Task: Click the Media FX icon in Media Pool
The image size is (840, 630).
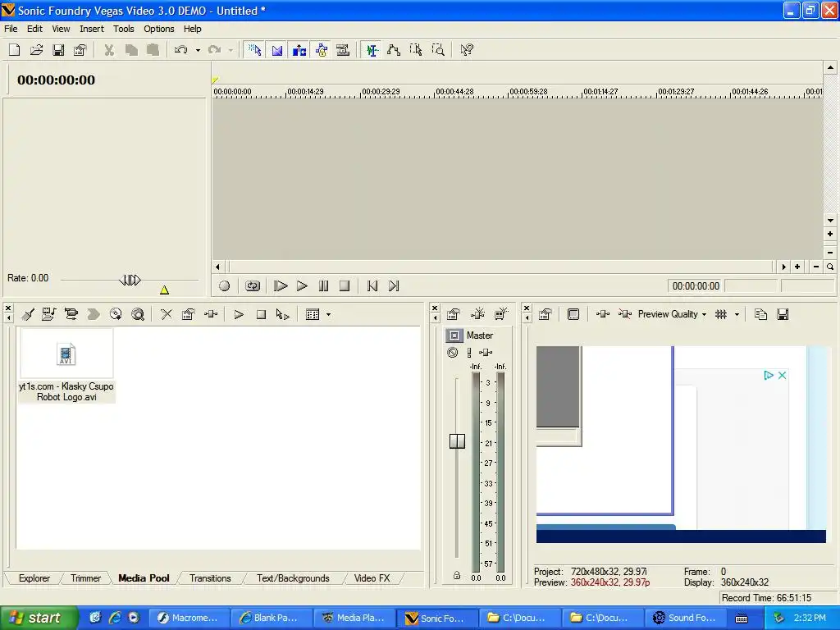Action: point(211,314)
